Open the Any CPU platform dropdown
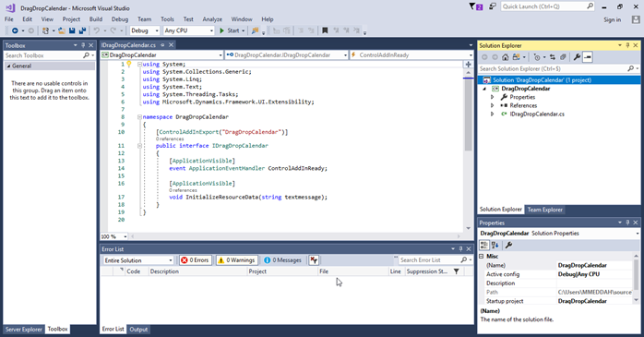 click(x=189, y=30)
